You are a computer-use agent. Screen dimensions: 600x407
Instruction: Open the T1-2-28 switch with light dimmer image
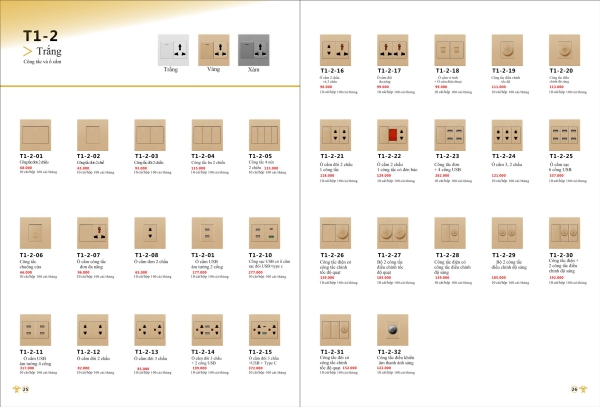point(450,233)
